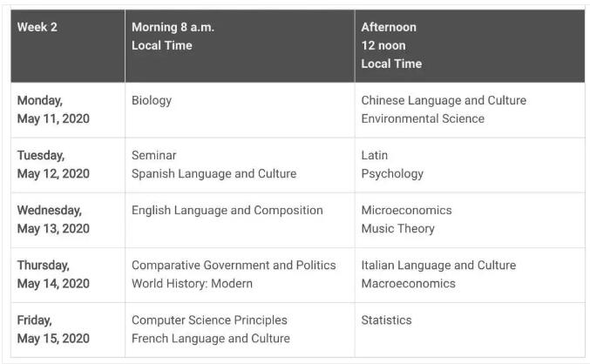Select World History: Modern entry
The image size is (590, 364).
point(192,284)
